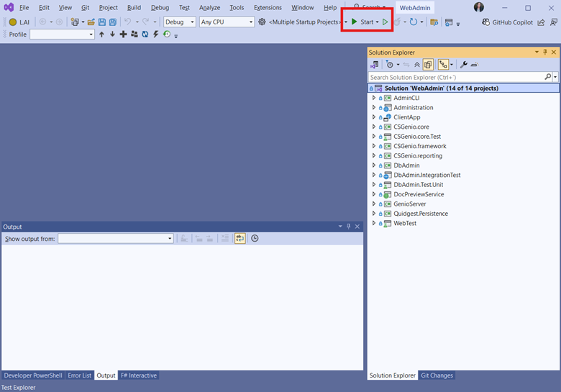Switch to the Git Changes tab
This screenshot has height=392, width=561.
437,375
